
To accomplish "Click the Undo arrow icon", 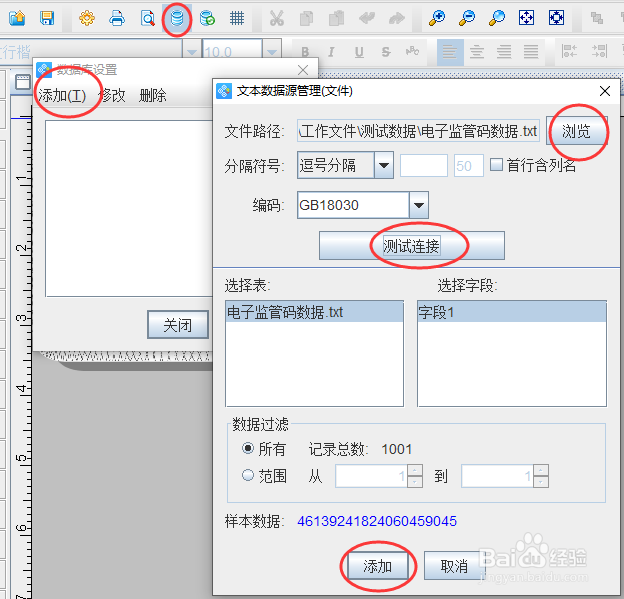I will [x=367, y=18].
